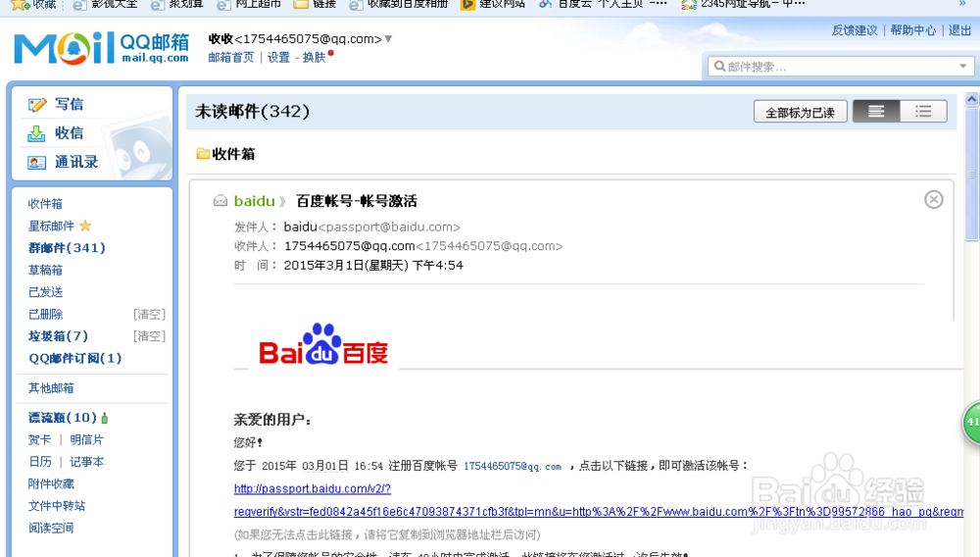This screenshot has height=557, width=980.
Task: Click the folder icon beside 收件箱 heading
Action: (x=203, y=153)
